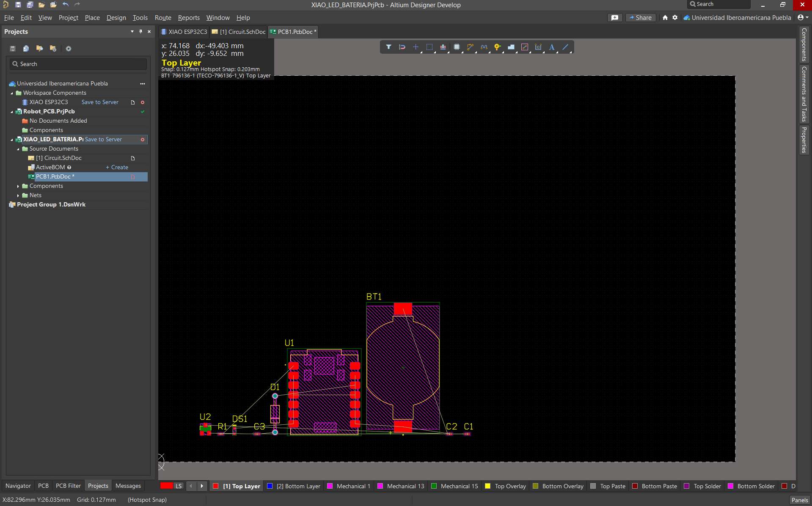Select the Filter tool in the PCB toolbar
Viewport: 812px width, 506px height.
point(389,47)
